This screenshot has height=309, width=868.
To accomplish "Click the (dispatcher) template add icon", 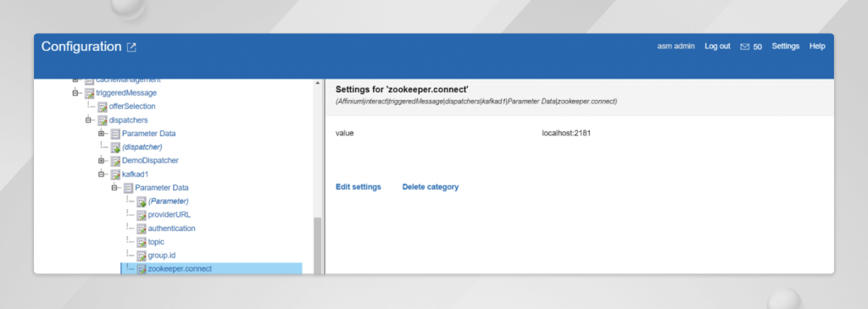I will coord(115,147).
